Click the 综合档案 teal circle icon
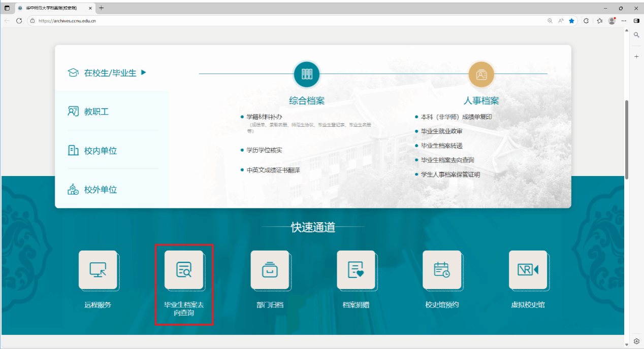Screen dimensions: 644x349 pos(307,74)
